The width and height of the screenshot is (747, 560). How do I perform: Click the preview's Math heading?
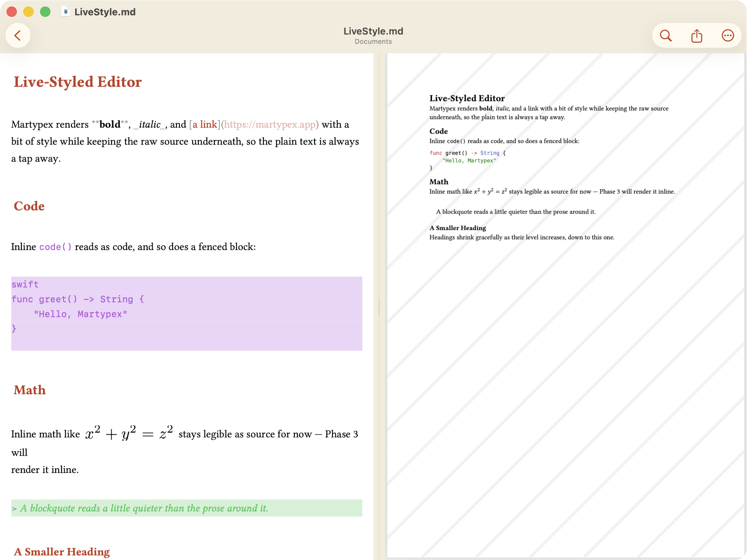439,182
